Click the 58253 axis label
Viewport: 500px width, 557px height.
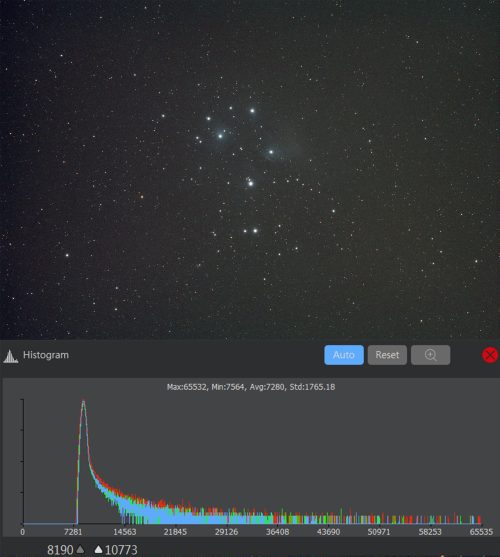[430, 532]
